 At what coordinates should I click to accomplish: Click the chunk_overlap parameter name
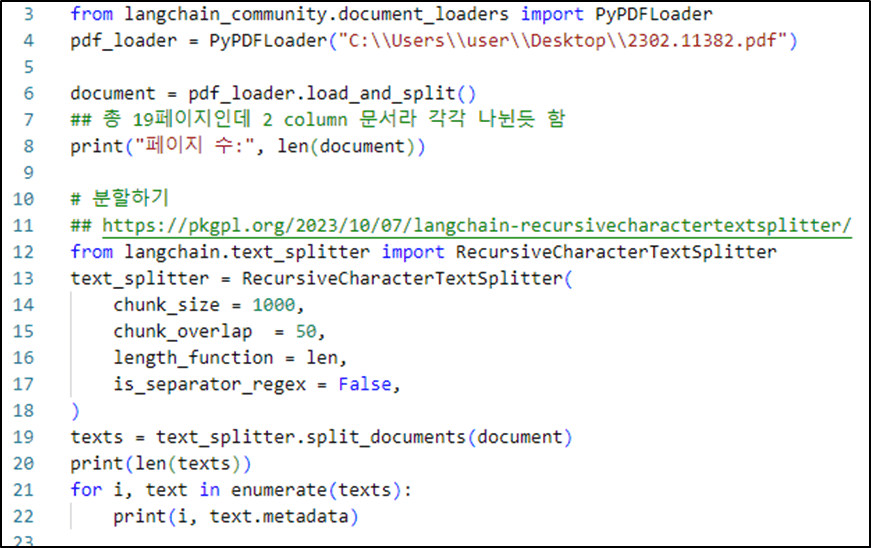(x=183, y=331)
